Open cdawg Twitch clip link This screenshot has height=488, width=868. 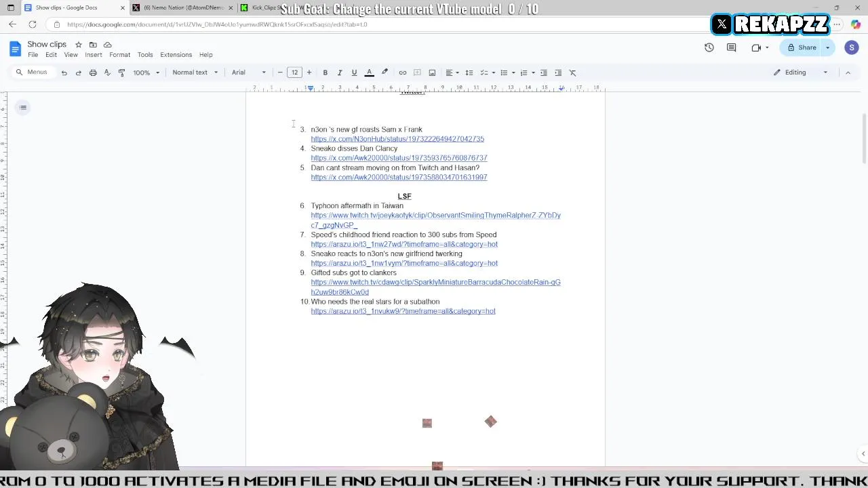pos(435,287)
